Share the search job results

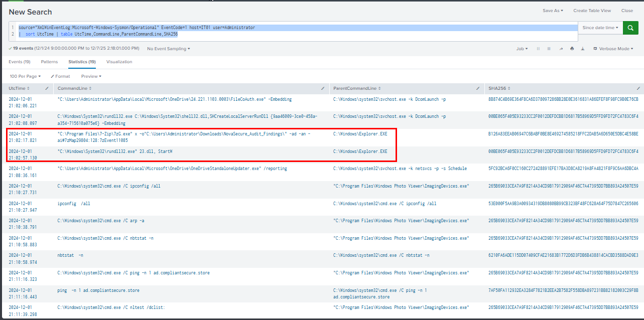tap(561, 49)
